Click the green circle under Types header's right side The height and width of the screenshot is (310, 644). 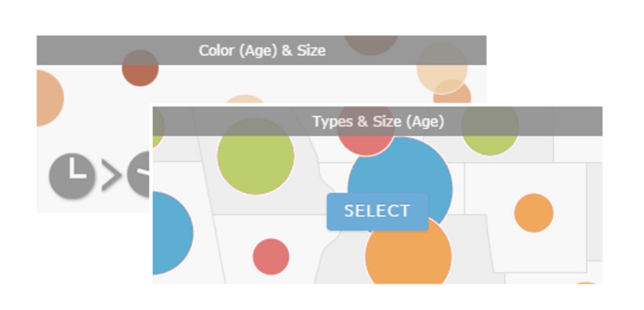490,131
